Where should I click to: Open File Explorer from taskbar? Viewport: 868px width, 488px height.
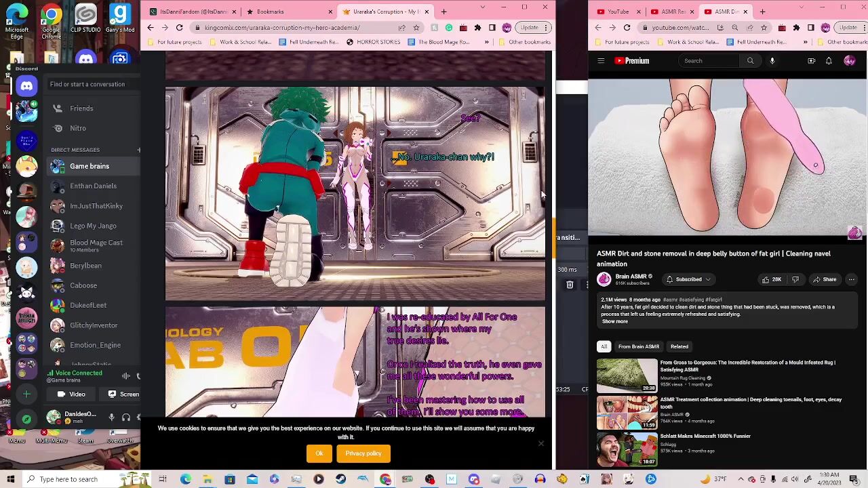[x=208, y=479]
